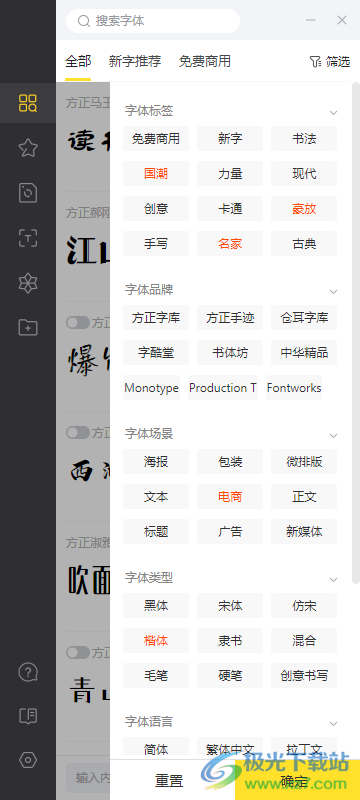Image resolution: width=360 pixels, height=800 pixels.
Task: Select the 现代 tag chip
Action: (304, 173)
